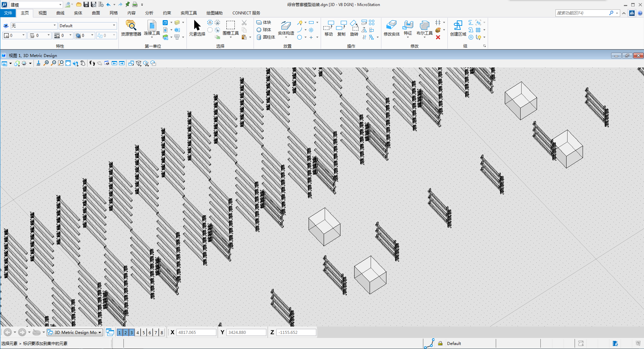Screen dimensions: 644x349
Task: Toggle view 8 button
Action: coord(162,332)
